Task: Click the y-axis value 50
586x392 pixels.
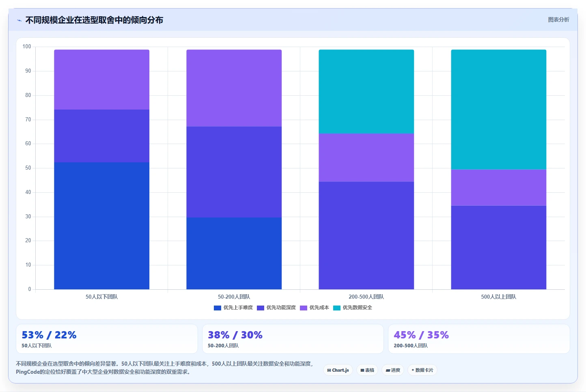Action: pyautogui.click(x=28, y=168)
